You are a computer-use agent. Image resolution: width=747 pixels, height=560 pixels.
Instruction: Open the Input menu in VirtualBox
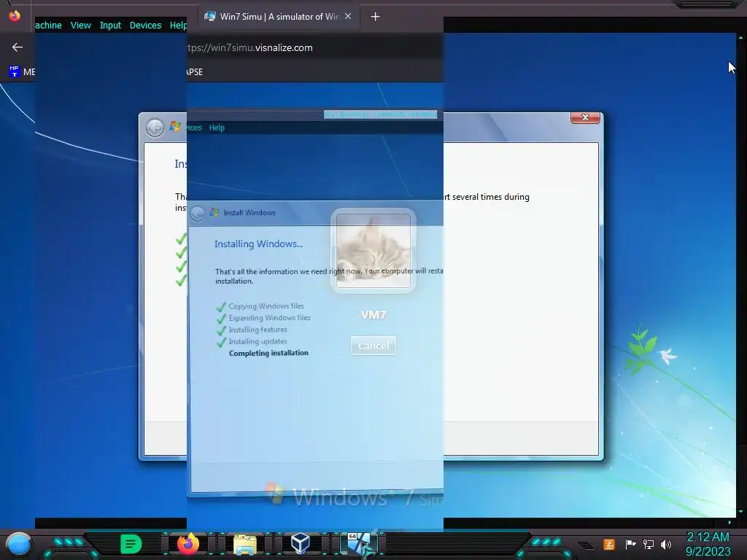[x=110, y=26]
